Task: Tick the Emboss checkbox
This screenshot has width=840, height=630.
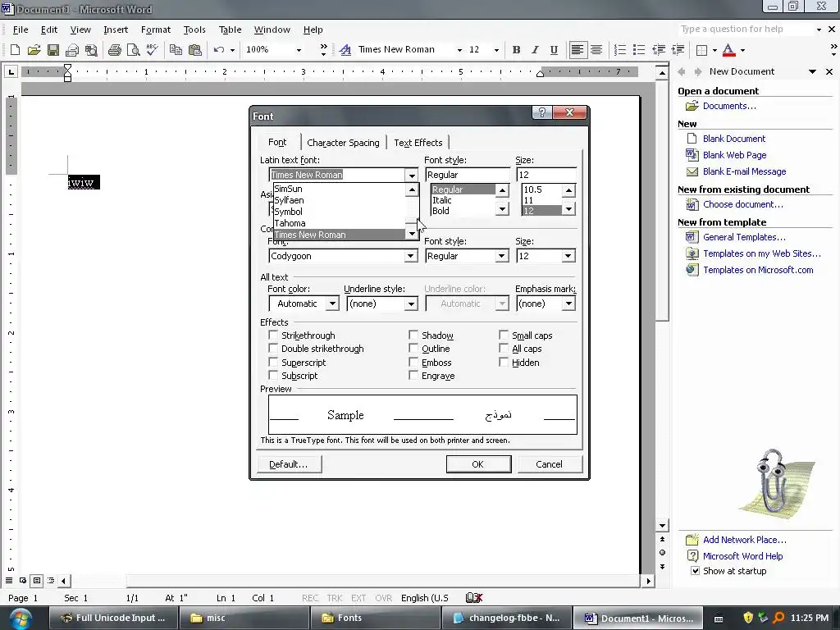Action: [413, 362]
